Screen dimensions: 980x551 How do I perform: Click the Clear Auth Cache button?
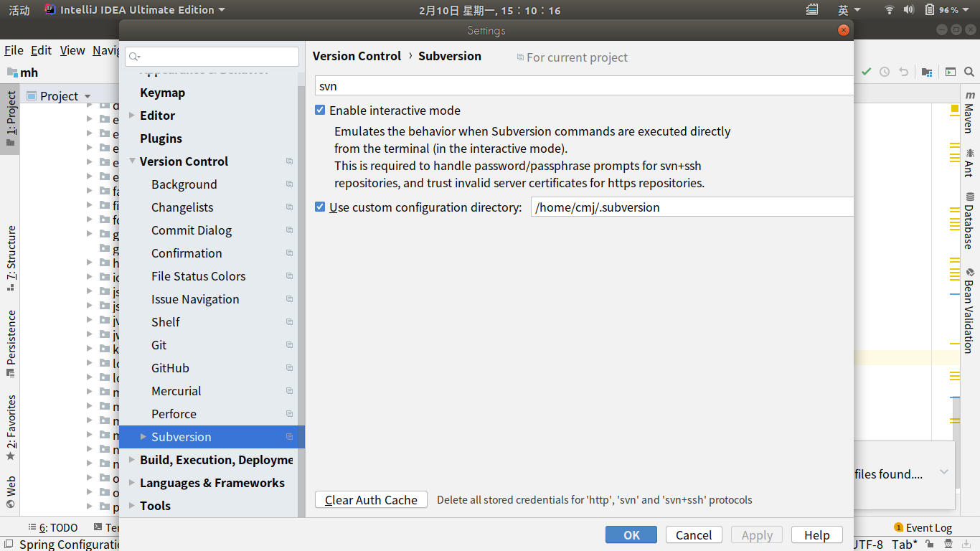tap(371, 499)
